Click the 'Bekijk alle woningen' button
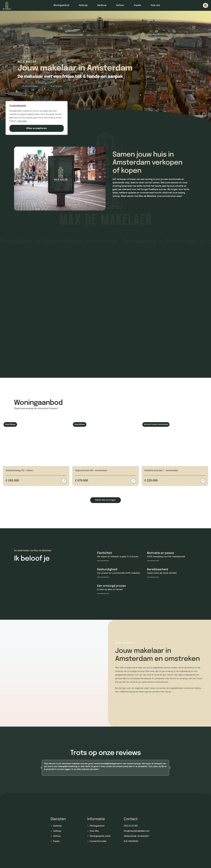The width and height of the screenshot is (211, 868). (105, 500)
